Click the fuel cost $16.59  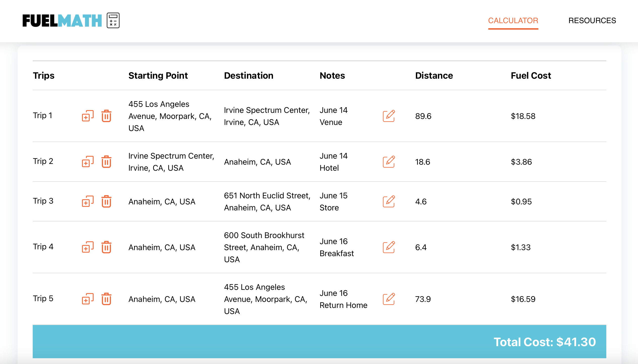(523, 299)
